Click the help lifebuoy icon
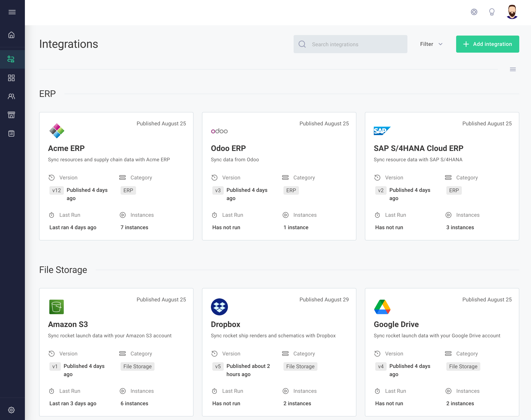 (474, 12)
